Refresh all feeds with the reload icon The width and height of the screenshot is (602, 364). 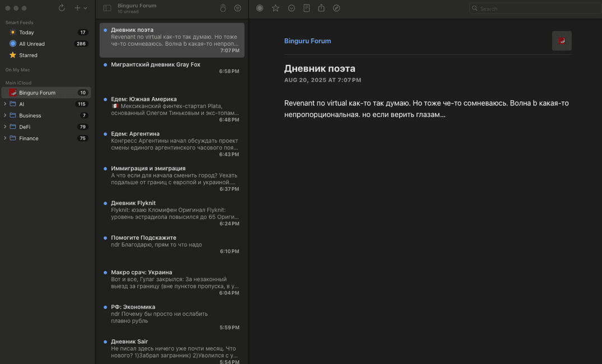[x=62, y=8]
